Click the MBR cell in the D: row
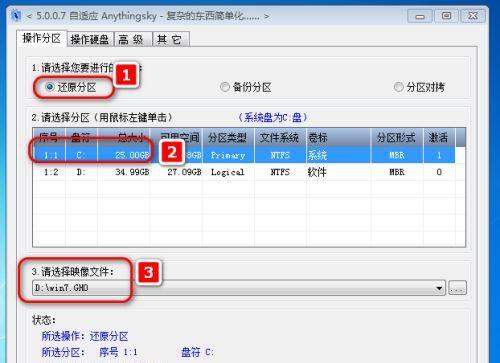The image size is (500, 363). click(x=397, y=172)
